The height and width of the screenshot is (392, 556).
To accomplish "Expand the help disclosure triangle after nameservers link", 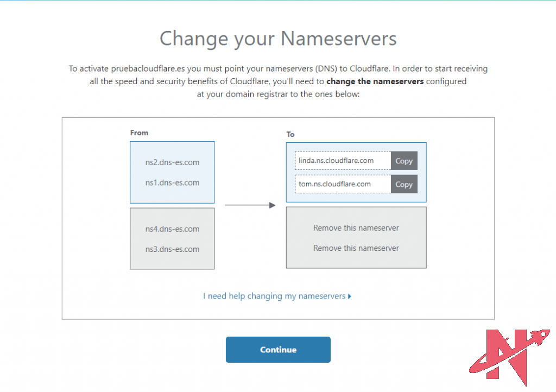I will point(350,296).
